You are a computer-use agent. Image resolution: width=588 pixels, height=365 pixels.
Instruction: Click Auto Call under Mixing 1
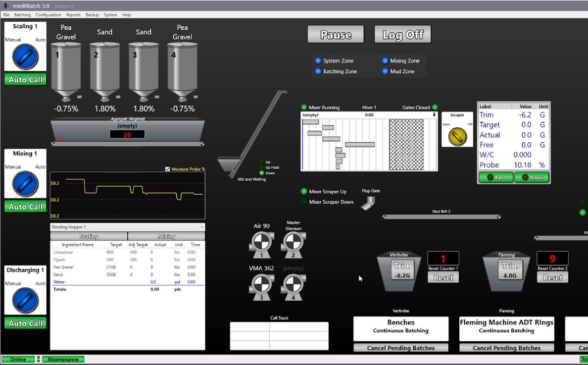coord(25,207)
